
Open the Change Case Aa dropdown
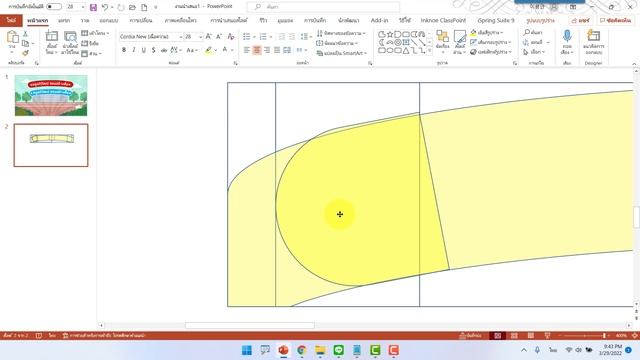pyautogui.click(x=192, y=50)
